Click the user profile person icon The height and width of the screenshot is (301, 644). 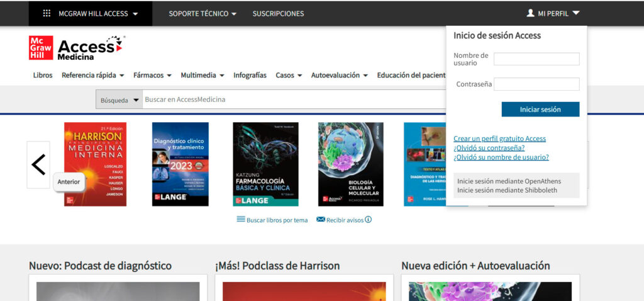(x=530, y=13)
